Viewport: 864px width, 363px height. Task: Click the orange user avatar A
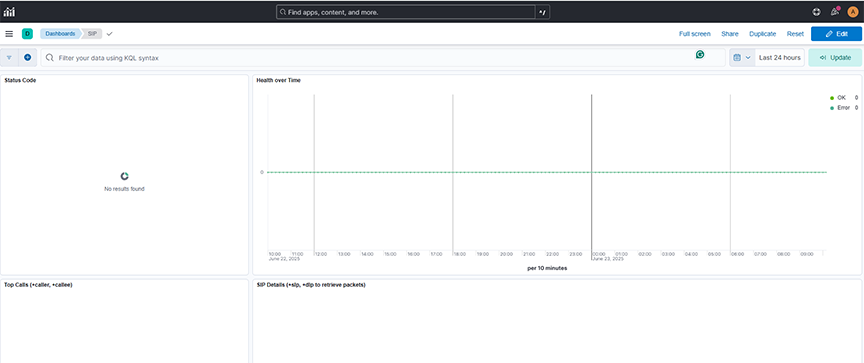(x=853, y=12)
